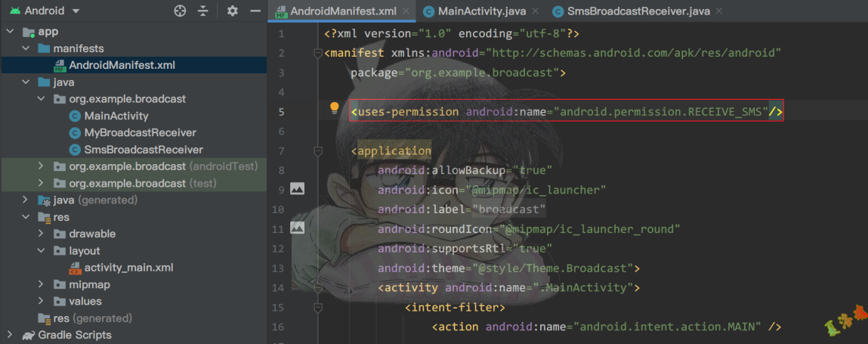Screen dimensions: 868x344
Task: Close the AndroidManifest.xml tab
Action: 406,11
